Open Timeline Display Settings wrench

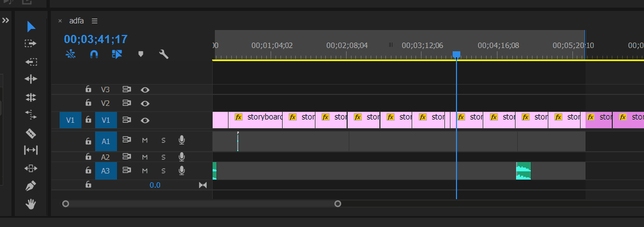164,54
